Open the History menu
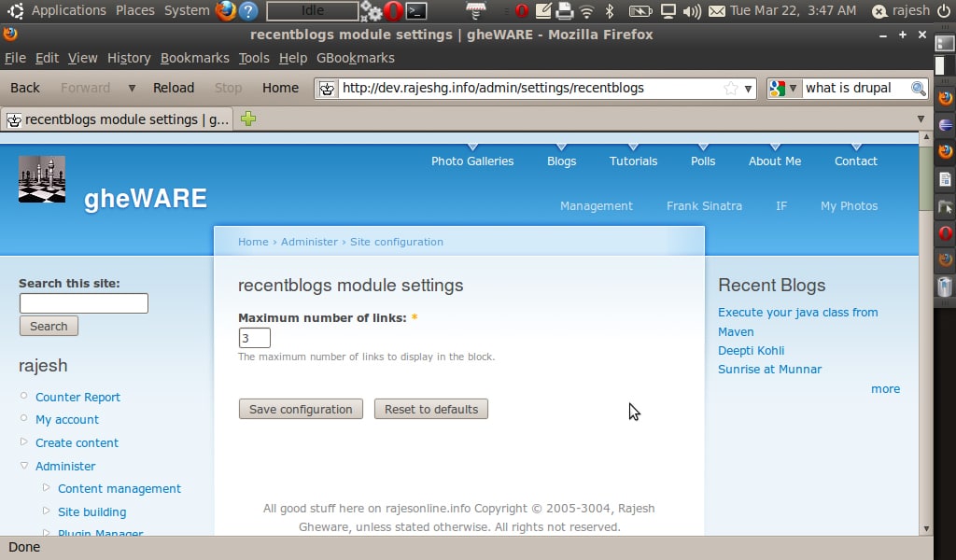Image resolution: width=956 pixels, height=560 pixels. 129,58
